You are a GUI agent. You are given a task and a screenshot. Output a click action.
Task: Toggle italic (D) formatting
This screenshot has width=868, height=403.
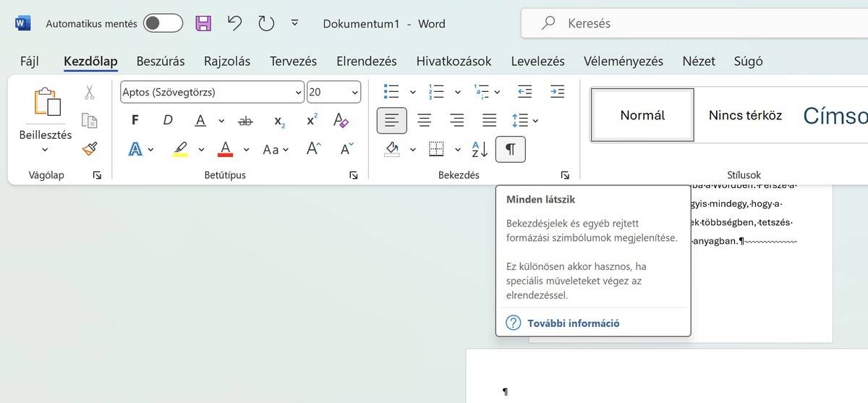168,120
